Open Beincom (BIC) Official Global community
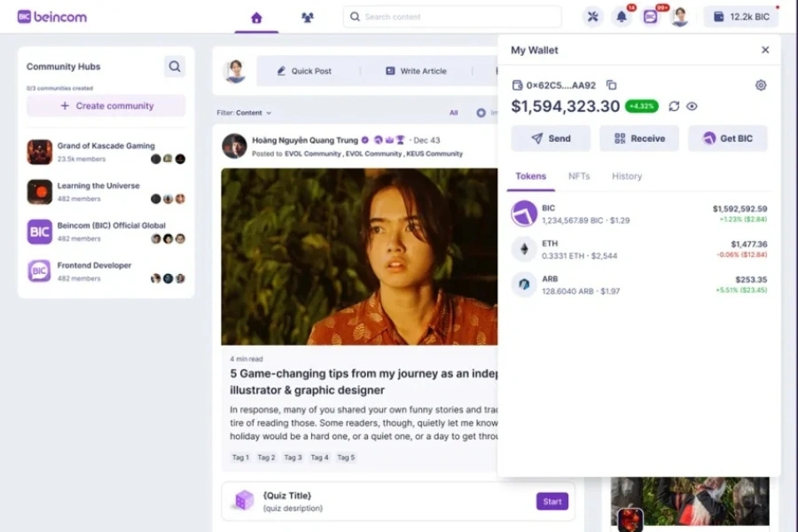Image resolution: width=798 pixels, height=532 pixels. pos(106,231)
